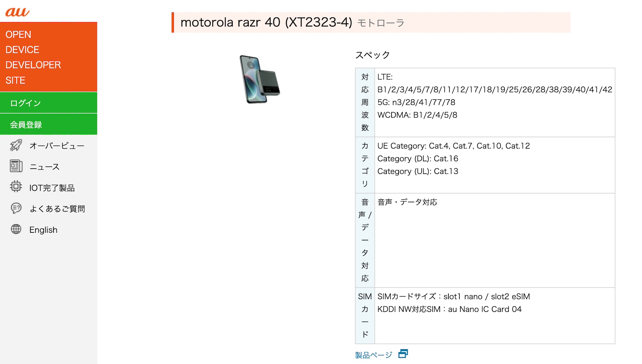Follow the 製品ページ product page link
642x364 pixels.
pos(373,355)
